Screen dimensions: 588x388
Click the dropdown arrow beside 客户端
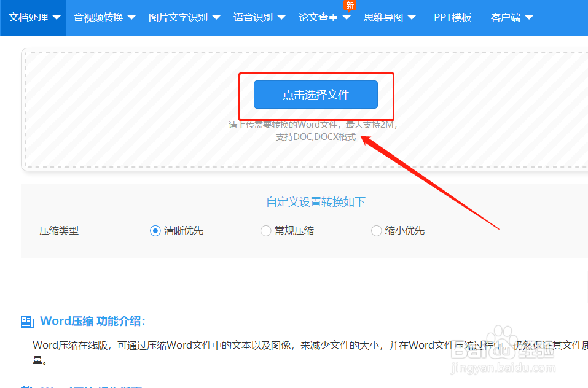[x=530, y=17]
